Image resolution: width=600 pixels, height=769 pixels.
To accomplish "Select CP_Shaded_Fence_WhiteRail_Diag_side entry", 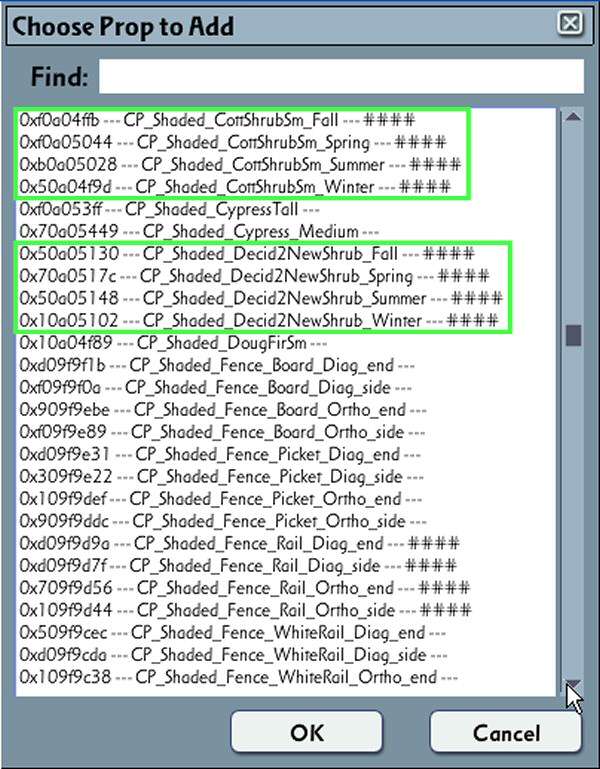I will 234,655.
